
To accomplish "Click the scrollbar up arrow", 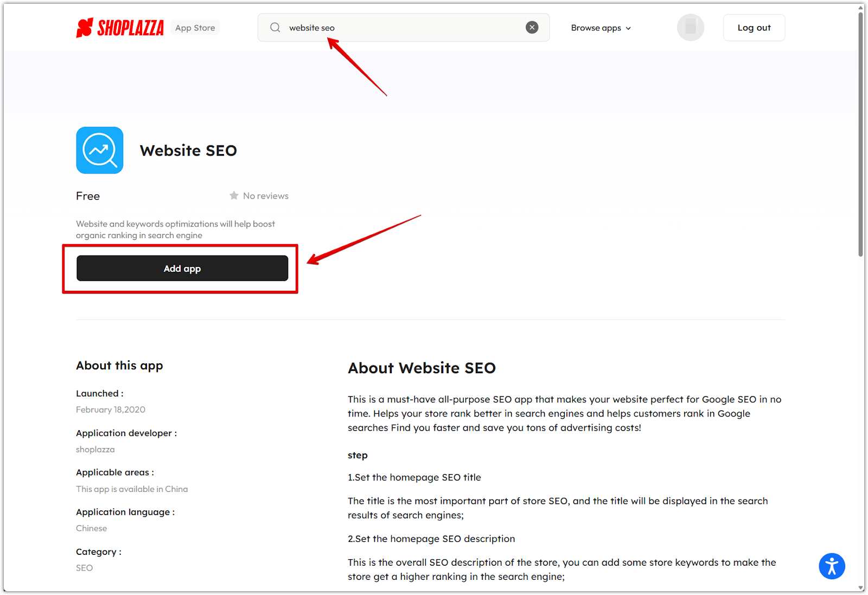I will point(861,7).
